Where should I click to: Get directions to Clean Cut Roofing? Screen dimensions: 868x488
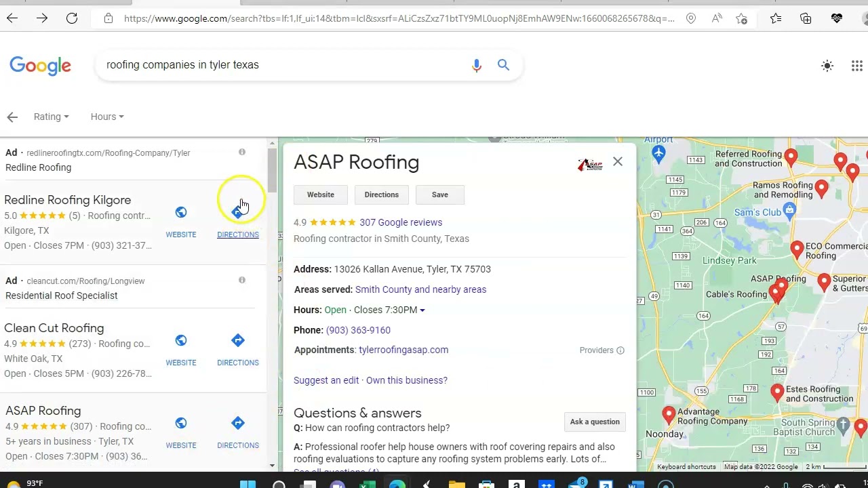pyautogui.click(x=237, y=340)
